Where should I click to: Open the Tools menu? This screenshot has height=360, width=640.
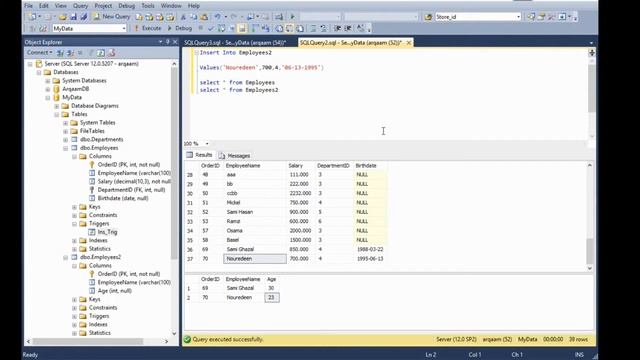tap(148, 6)
